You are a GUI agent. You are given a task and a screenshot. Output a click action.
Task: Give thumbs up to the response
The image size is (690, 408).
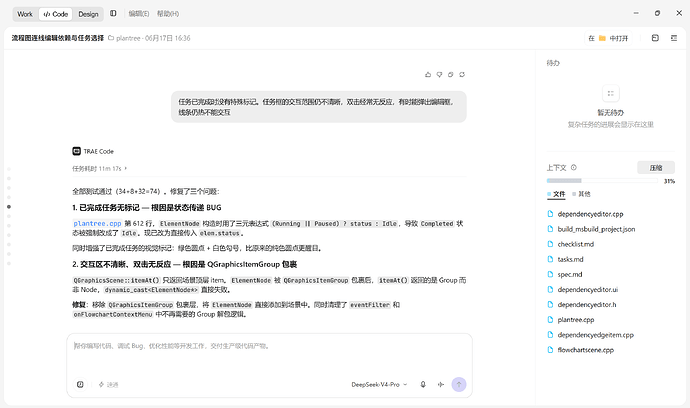click(x=428, y=74)
